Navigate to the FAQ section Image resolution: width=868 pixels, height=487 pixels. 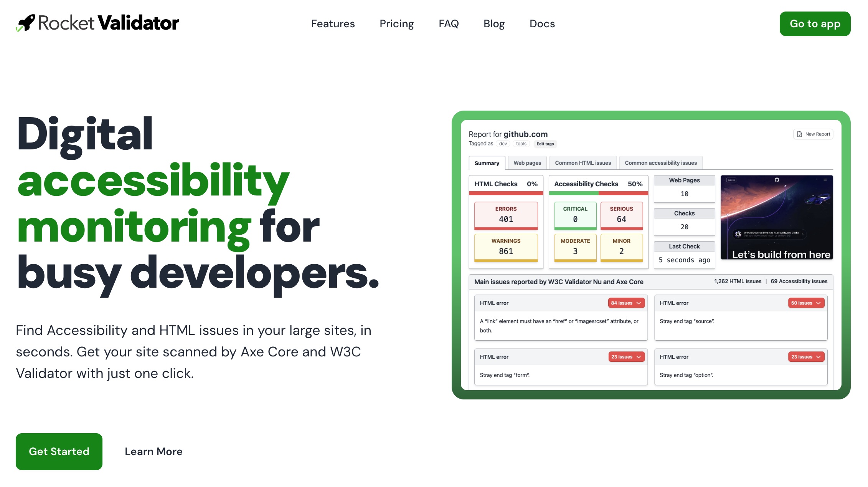pyautogui.click(x=449, y=24)
